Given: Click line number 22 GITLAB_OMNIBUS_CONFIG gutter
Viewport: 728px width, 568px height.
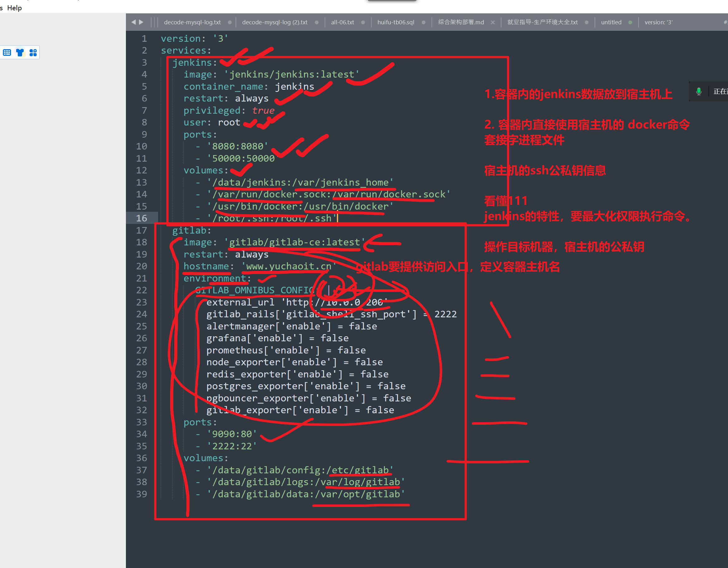Looking at the screenshot, I should tap(141, 290).
